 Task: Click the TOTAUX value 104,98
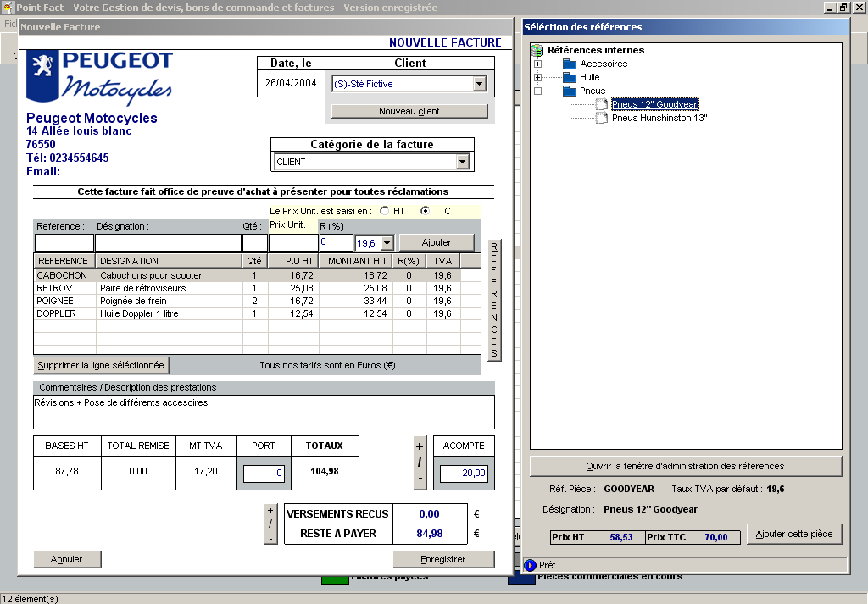325,472
